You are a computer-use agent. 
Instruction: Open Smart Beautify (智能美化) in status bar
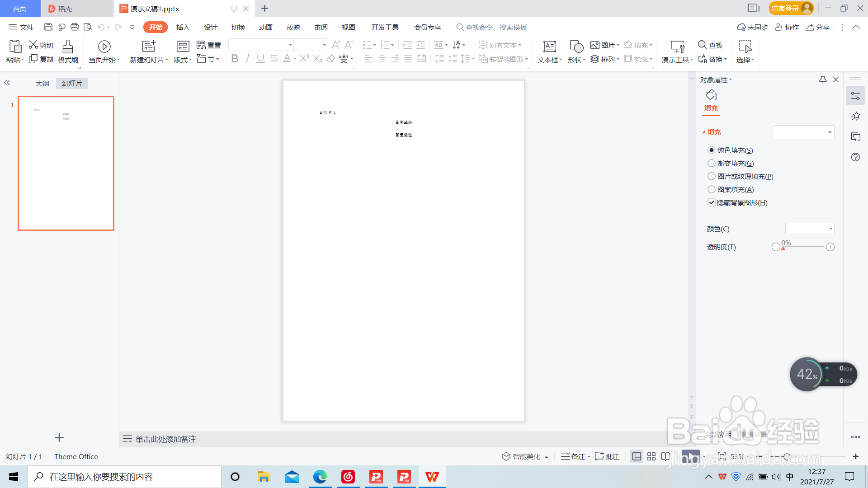tap(525, 456)
